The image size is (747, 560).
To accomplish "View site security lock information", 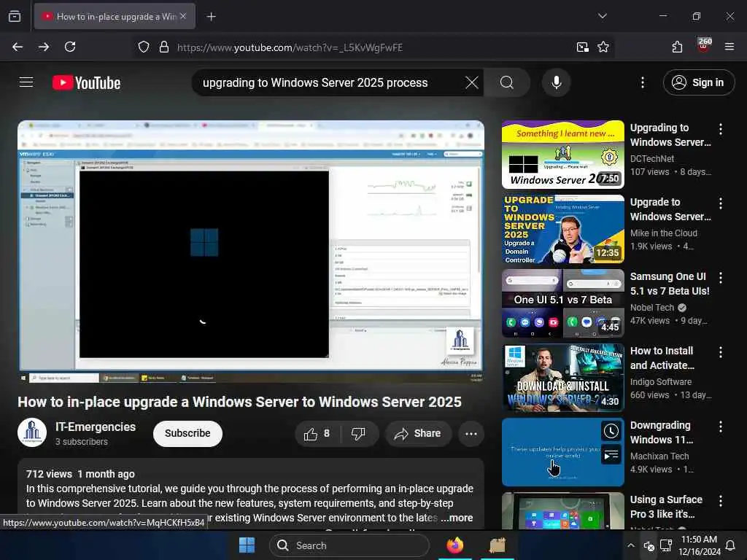I will (x=164, y=47).
